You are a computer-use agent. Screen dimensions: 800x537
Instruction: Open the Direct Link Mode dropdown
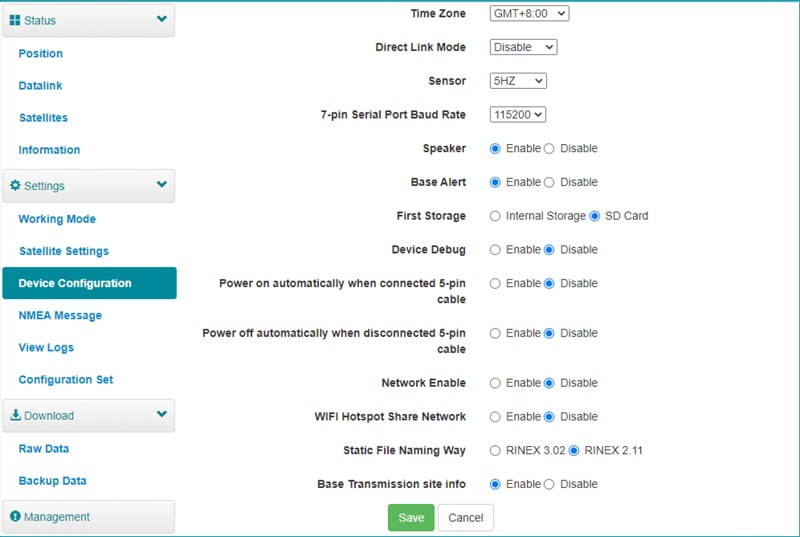point(523,47)
